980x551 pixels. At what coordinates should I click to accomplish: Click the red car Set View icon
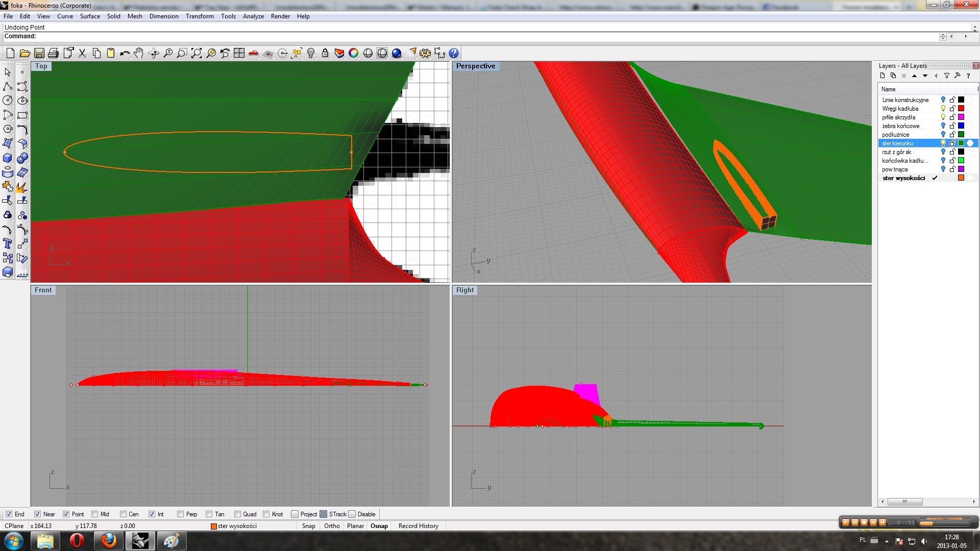pyautogui.click(x=254, y=53)
